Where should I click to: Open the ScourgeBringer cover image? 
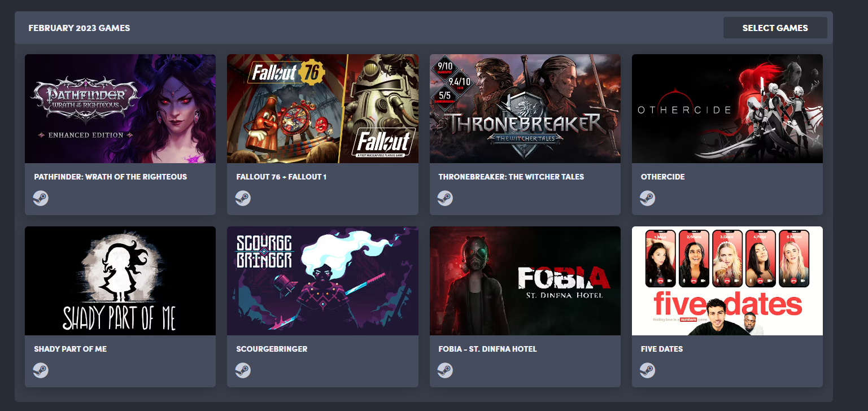tap(322, 281)
